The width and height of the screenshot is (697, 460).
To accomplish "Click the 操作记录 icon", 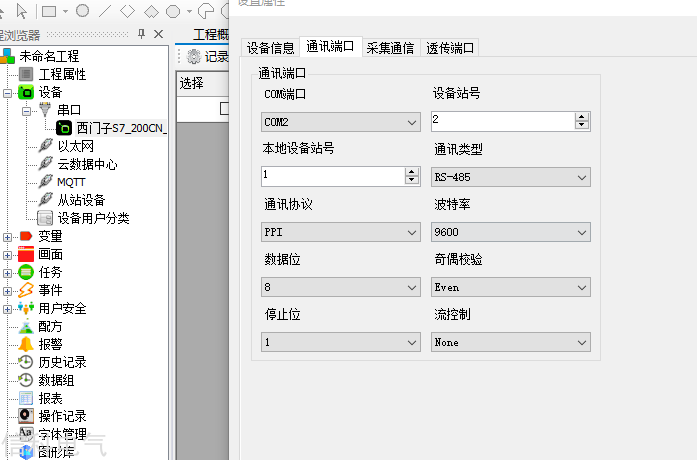I will (x=26, y=416).
